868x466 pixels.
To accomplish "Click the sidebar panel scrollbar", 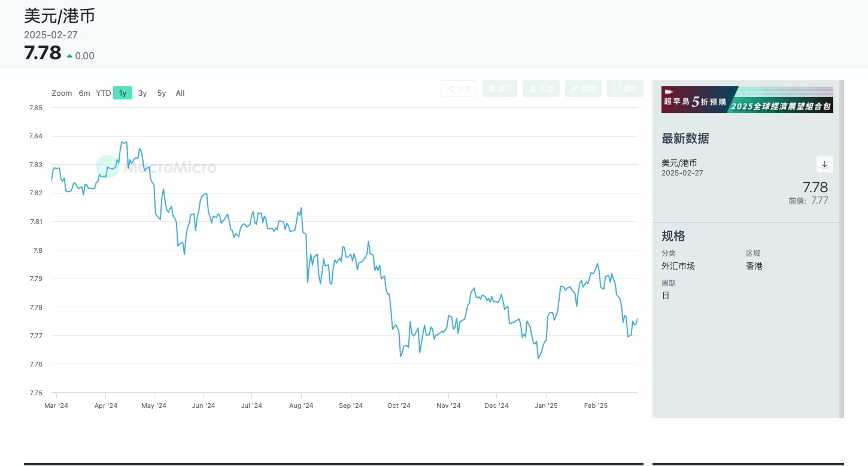I will tap(842, 249).
